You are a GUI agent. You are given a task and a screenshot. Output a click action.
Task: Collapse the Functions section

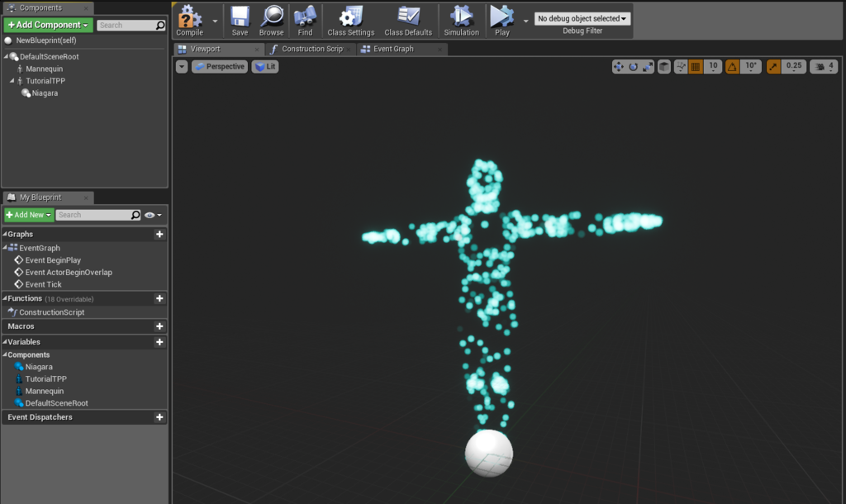[x=5, y=298]
